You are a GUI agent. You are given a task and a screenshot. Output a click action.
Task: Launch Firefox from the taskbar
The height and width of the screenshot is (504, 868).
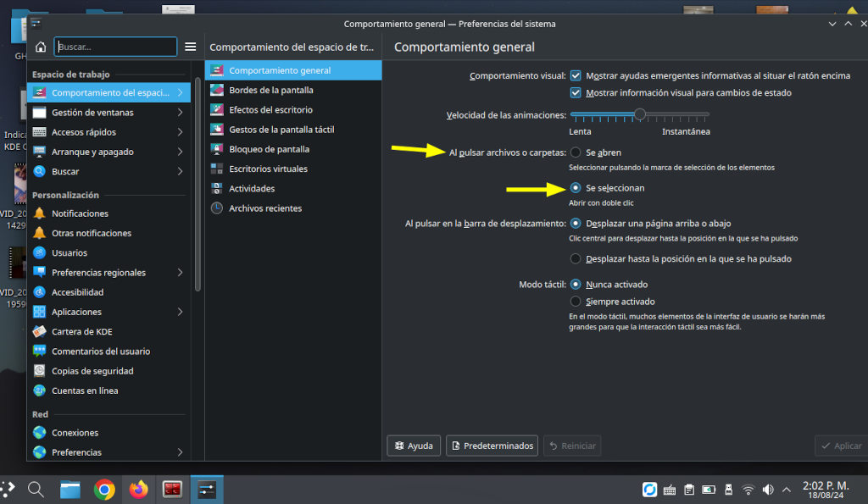click(x=138, y=490)
